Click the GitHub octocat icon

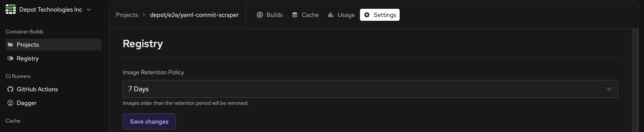pyautogui.click(x=10, y=89)
